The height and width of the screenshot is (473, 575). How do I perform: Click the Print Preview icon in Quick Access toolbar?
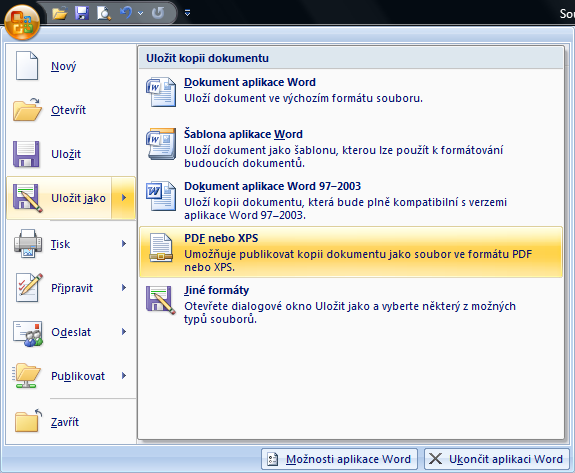104,13
